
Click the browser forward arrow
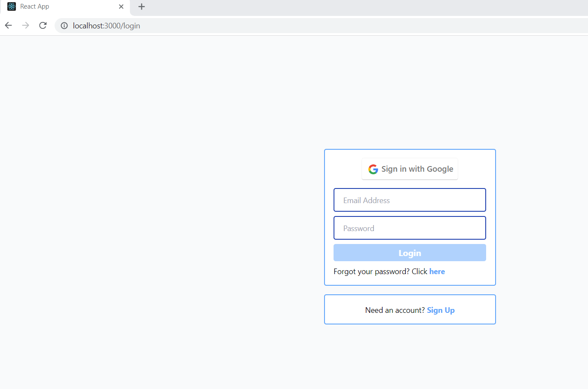(25, 25)
